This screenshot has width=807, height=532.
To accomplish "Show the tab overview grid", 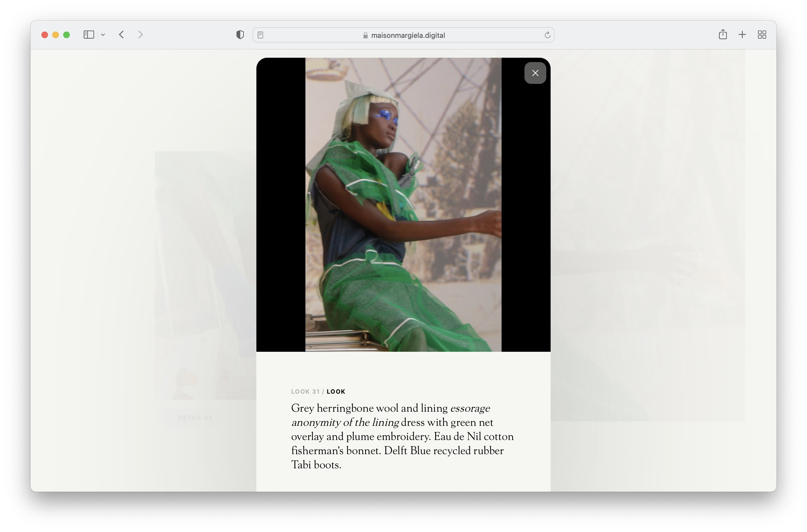I will 762,35.
